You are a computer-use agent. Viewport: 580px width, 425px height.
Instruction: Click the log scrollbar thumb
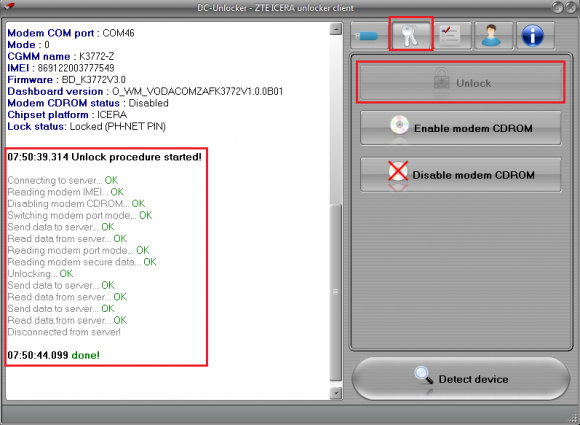335,292
